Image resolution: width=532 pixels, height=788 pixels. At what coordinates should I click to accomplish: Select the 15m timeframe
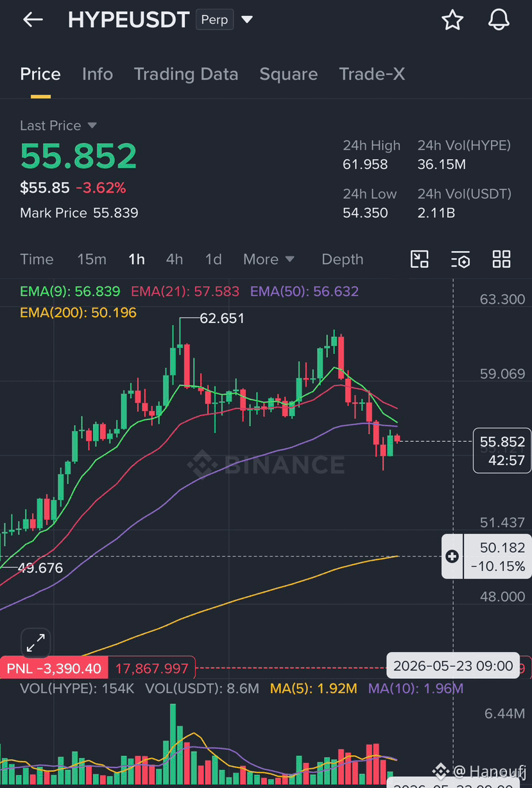click(x=92, y=259)
